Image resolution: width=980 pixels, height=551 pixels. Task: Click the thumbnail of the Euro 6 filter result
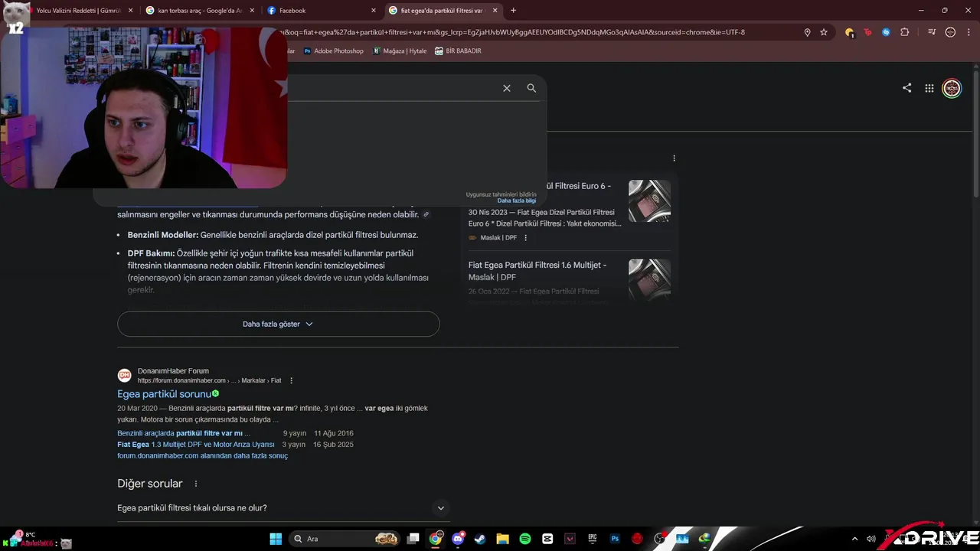(649, 201)
